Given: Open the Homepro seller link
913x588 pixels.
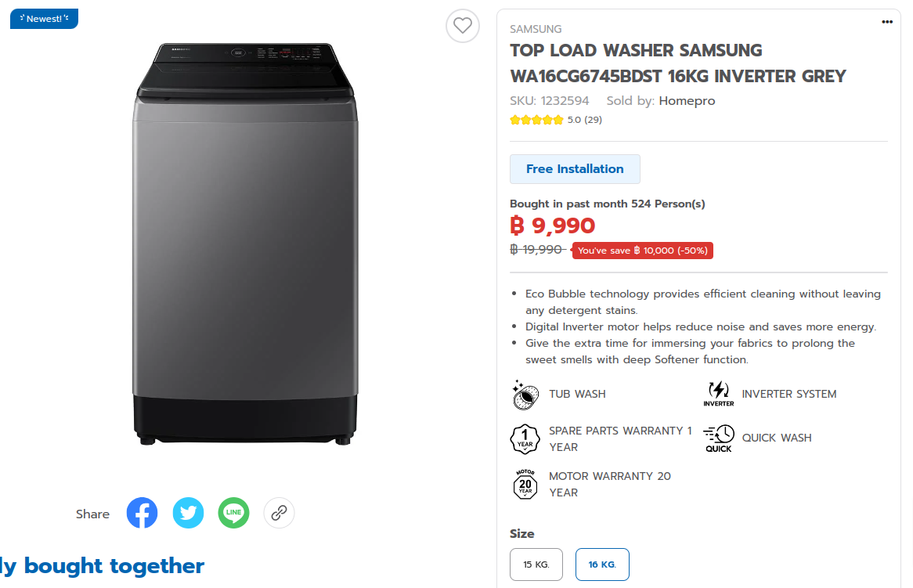Looking at the screenshot, I should [x=687, y=101].
